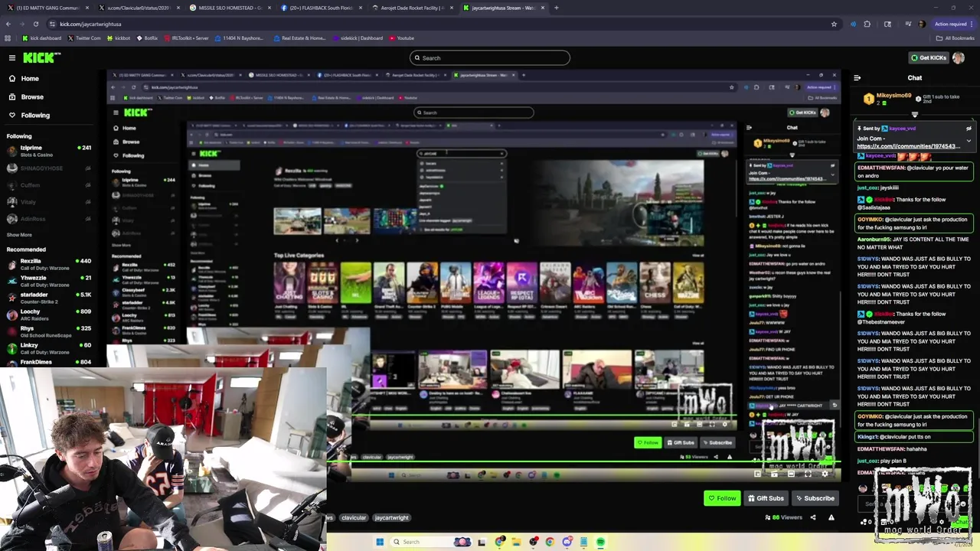Switch to FLASHBACK South Florida Facebook tab
This screenshot has height=551, width=980.
[x=319, y=8]
